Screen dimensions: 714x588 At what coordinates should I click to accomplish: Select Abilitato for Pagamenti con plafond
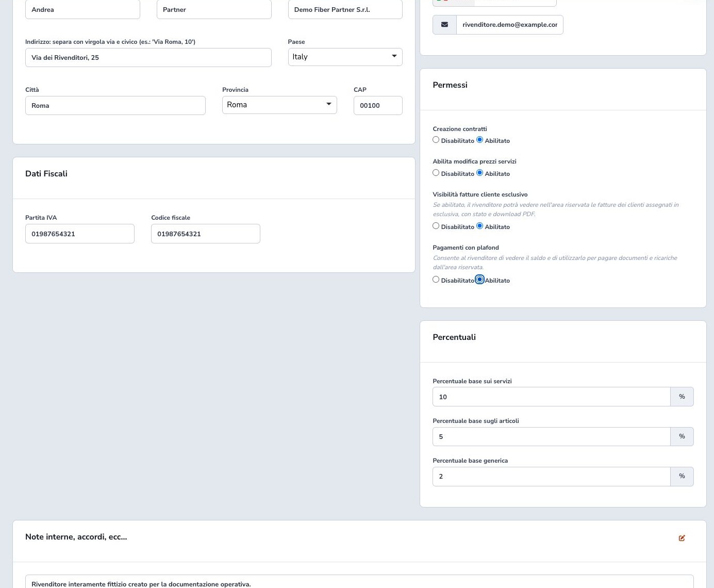[480, 280]
